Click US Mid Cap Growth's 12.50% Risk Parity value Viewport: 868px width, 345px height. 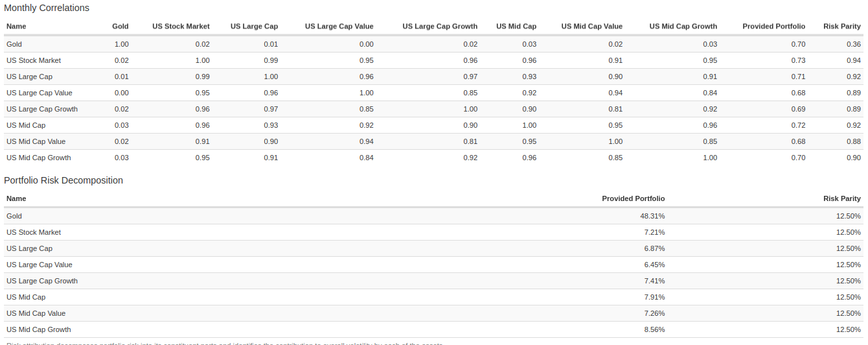click(x=848, y=329)
